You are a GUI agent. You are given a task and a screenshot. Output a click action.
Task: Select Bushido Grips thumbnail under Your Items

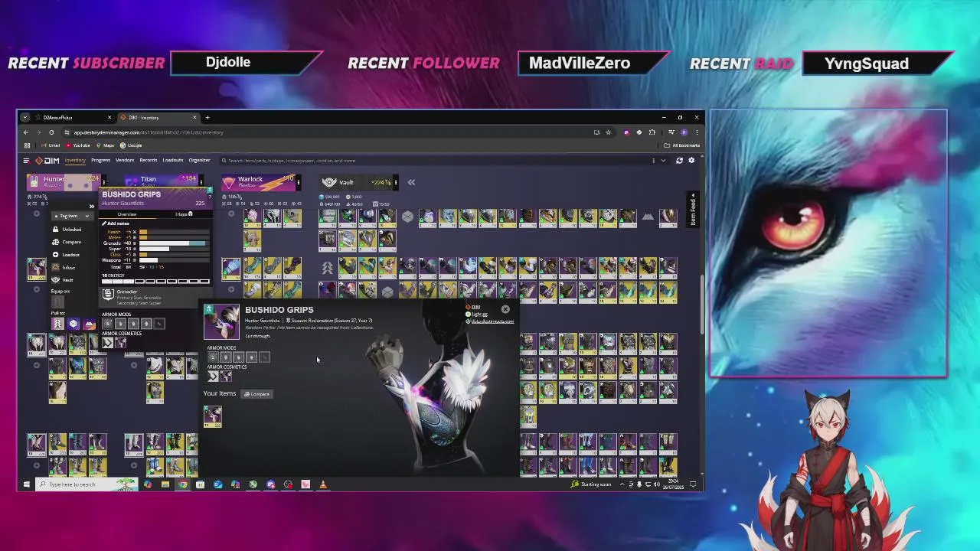(213, 416)
